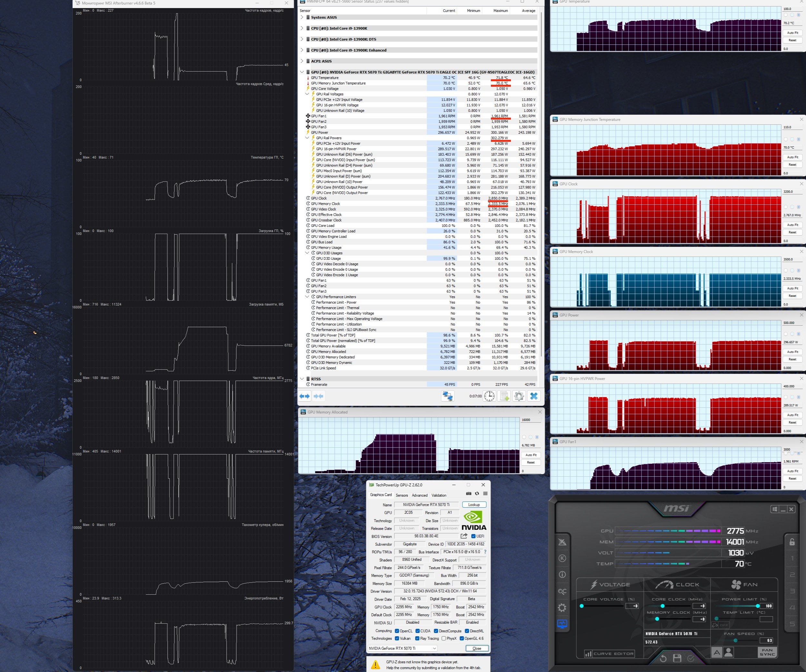Viewport: 806px width, 672px height.
Task: Export BIOS via GPU-Z share icon
Action: 464,536
